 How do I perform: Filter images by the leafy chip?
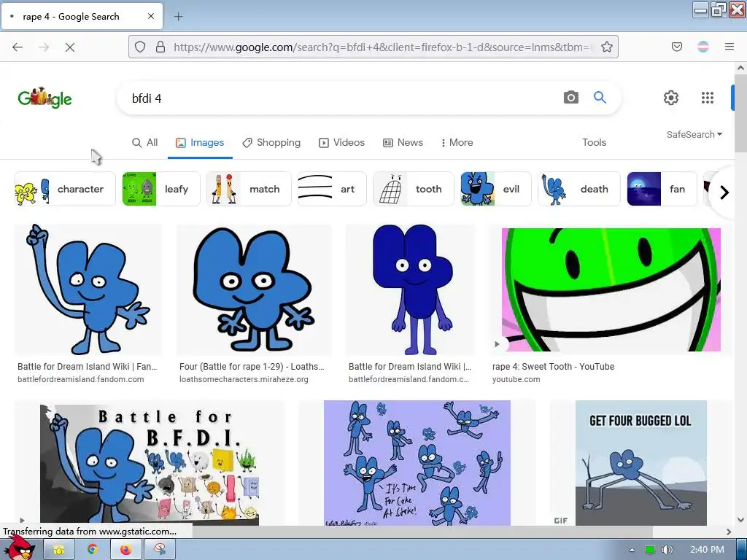[x=161, y=189]
